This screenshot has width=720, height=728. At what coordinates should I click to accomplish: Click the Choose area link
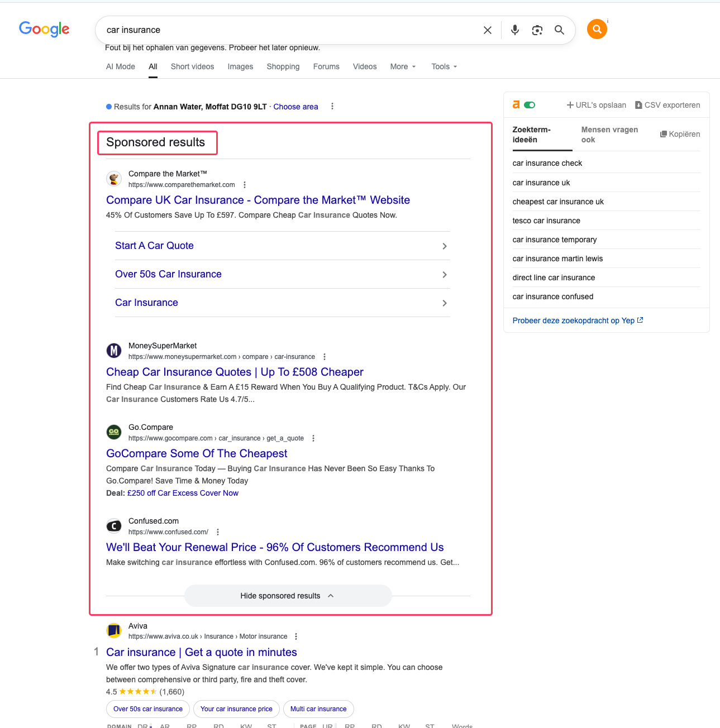click(295, 106)
